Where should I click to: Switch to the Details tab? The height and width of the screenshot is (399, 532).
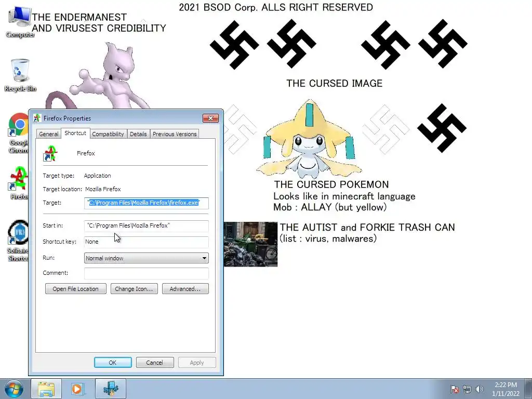[138, 134]
